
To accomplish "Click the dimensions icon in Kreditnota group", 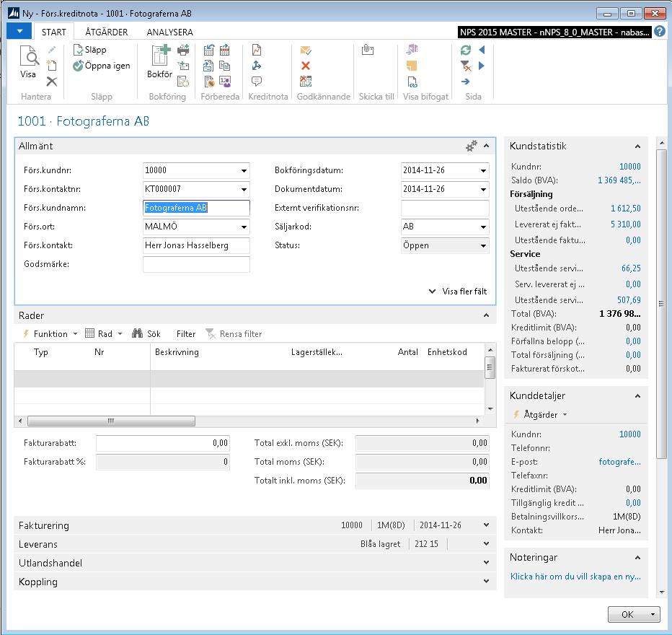I will coord(257,66).
